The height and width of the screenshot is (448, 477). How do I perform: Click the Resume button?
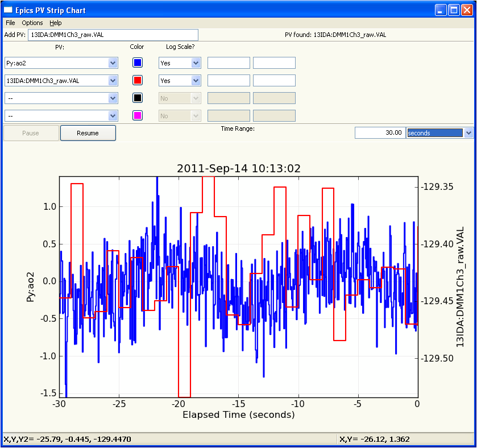(x=88, y=132)
